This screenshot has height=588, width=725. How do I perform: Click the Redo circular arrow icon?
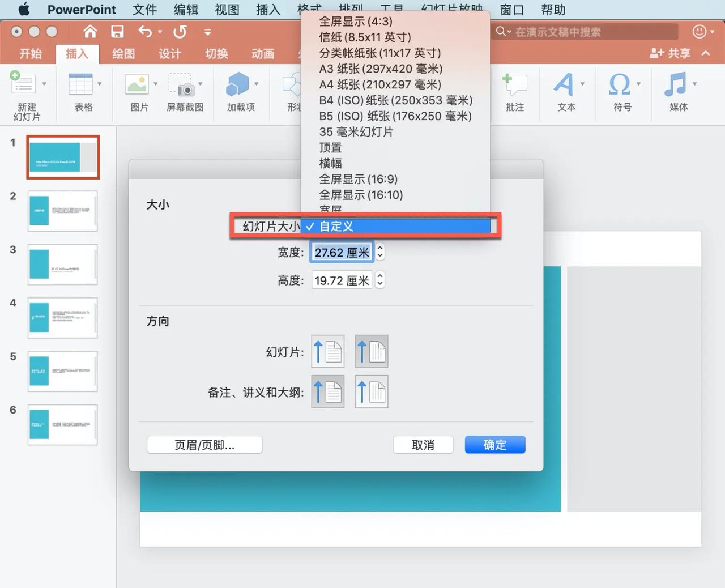click(180, 32)
